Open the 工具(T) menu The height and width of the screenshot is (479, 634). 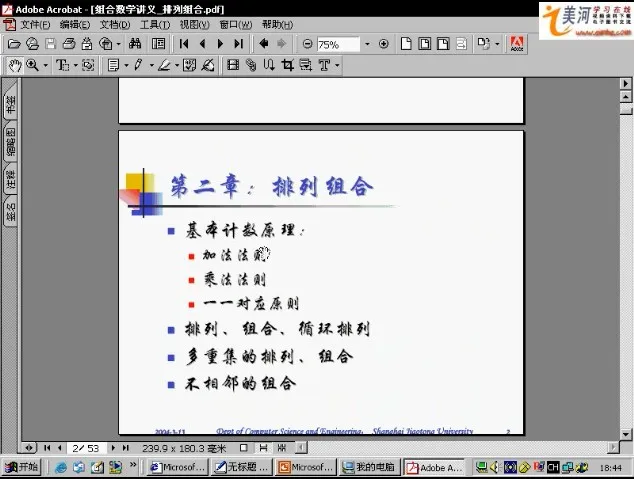point(155,25)
